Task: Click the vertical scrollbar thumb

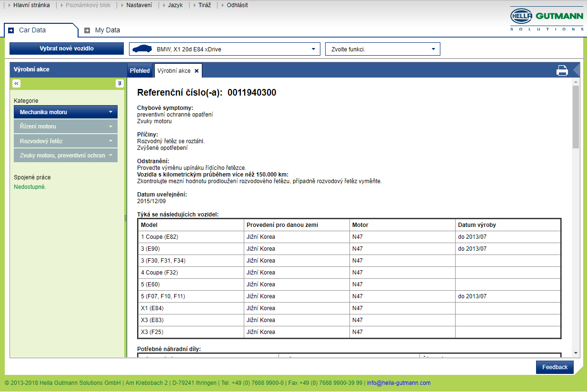Action: (x=576, y=117)
